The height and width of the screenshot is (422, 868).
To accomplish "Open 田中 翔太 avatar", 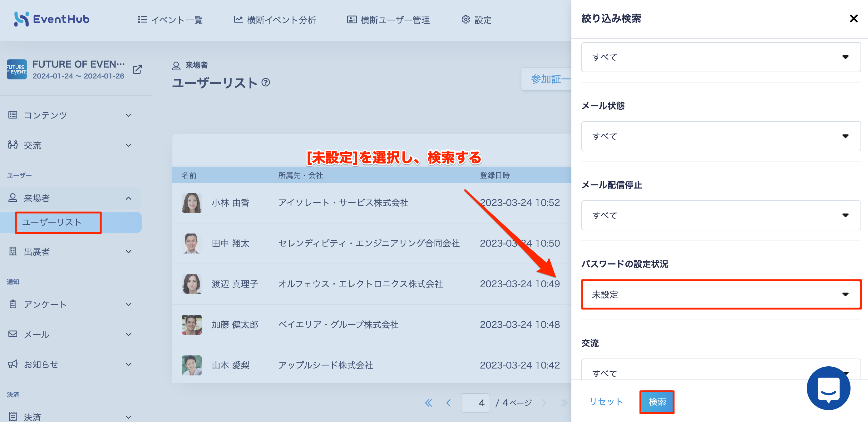I will point(191,243).
